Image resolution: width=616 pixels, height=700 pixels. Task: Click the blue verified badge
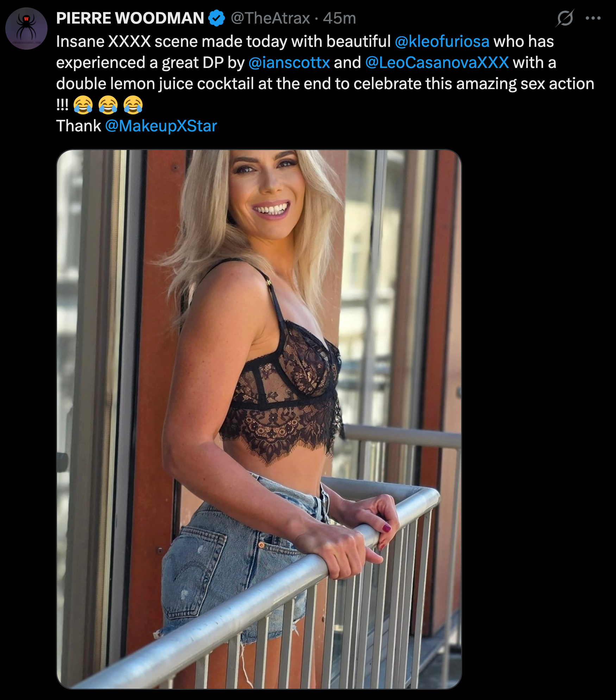pos(216,18)
